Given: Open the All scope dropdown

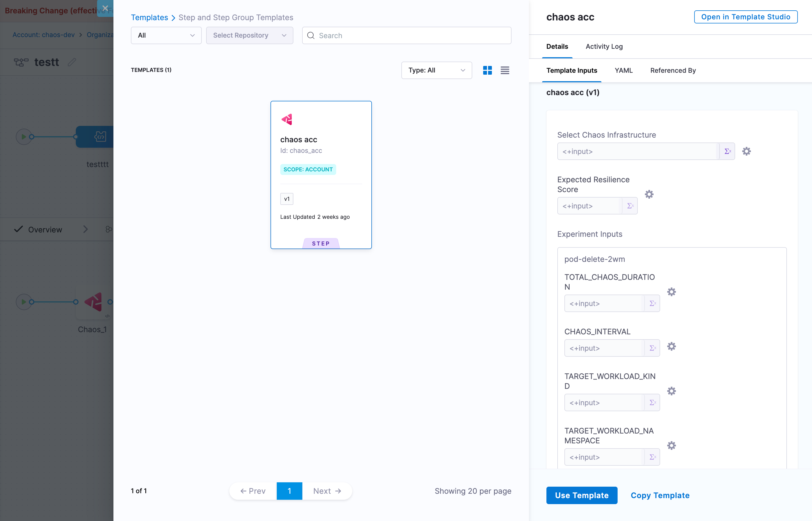Looking at the screenshot, I should [x=166, y=35].
